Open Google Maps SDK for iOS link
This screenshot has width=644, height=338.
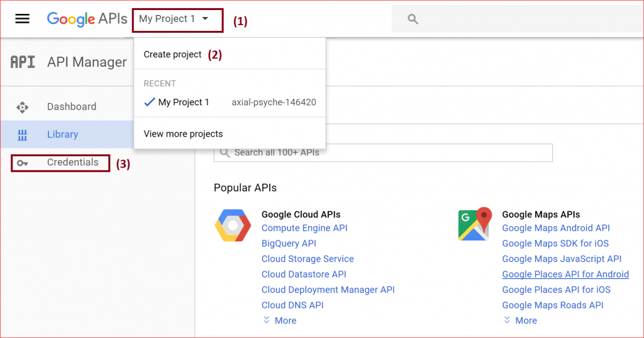(555, 244)
